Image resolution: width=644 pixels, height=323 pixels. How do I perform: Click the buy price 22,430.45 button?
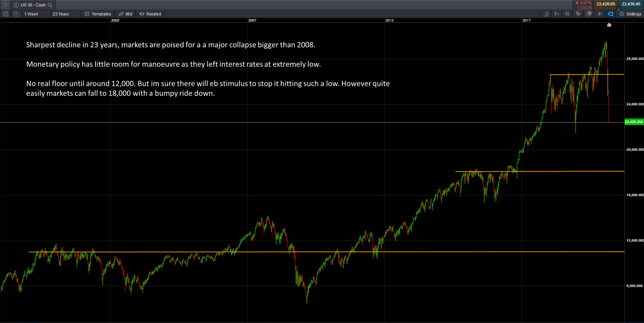pyautogui.click(x=631, y=4)
